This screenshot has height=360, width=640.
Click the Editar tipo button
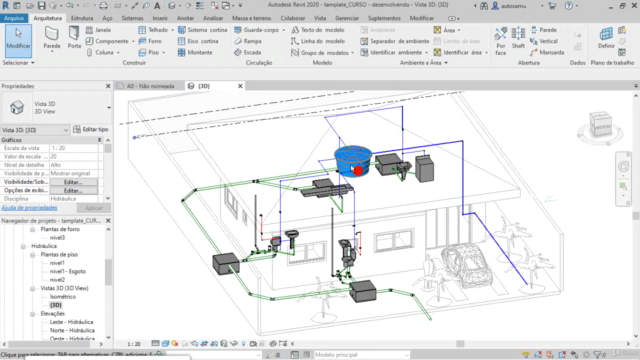91,129
